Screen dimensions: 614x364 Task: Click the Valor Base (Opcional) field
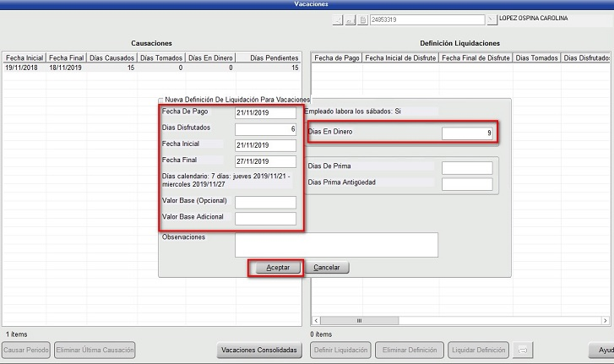point(265,203)
